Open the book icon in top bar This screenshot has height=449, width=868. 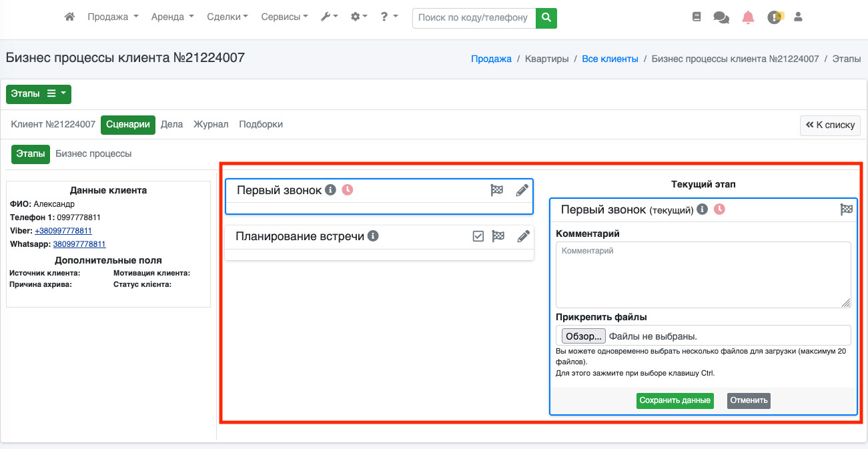(697, 17)
